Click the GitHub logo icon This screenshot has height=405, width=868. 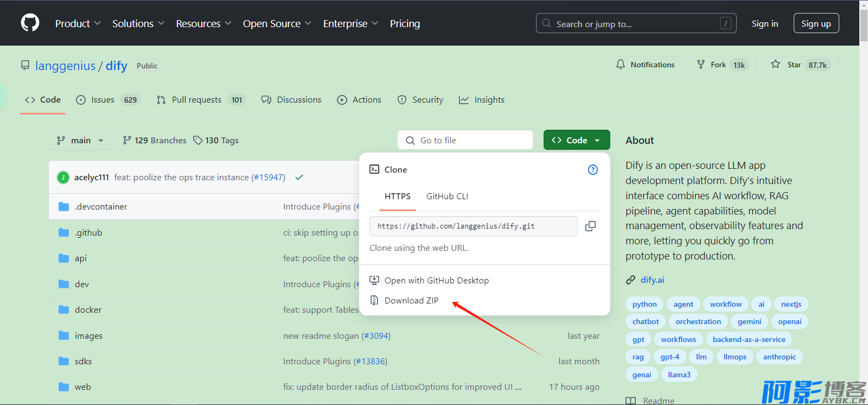click(30, 23)
